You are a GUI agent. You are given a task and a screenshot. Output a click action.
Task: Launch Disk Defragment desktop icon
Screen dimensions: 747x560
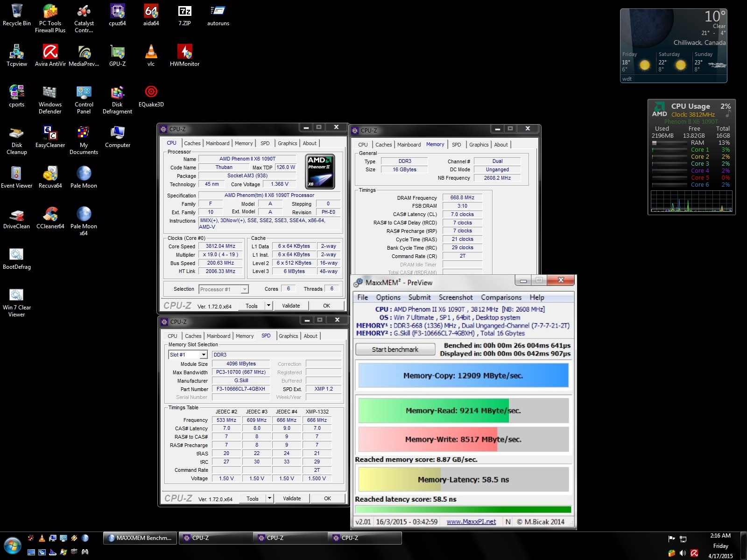(x=117, y=99)
